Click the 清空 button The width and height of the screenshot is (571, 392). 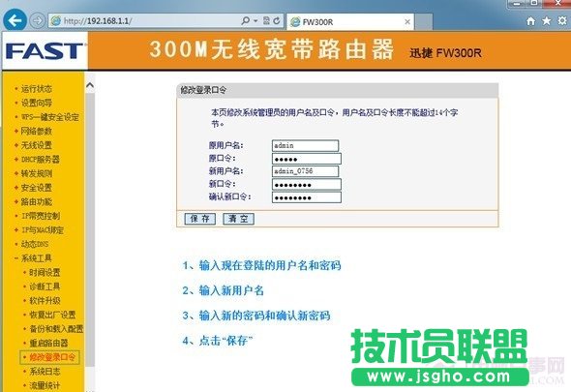(238, 219)
